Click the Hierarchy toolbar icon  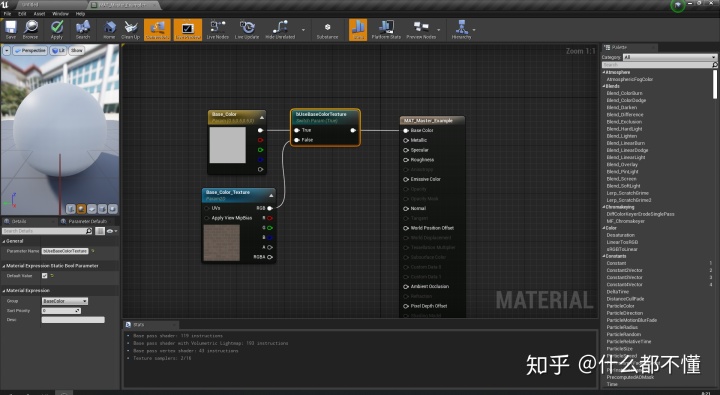(x=461, y=29)
